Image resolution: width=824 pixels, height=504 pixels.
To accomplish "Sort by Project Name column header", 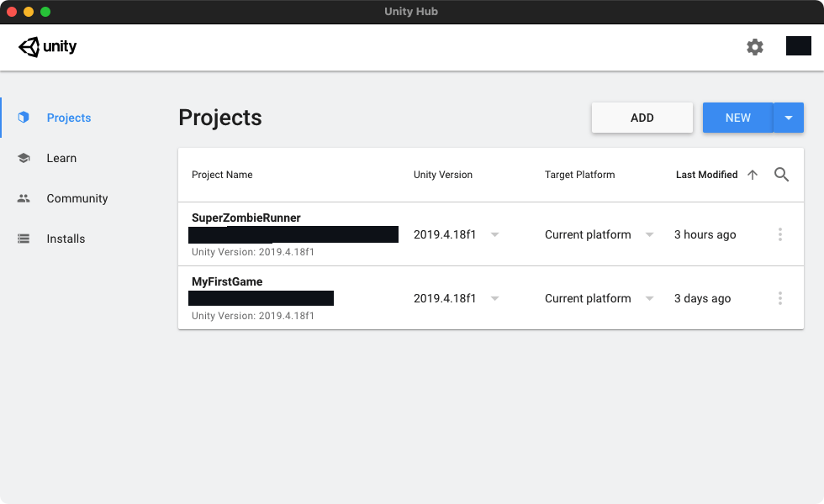I will [222, 175].
